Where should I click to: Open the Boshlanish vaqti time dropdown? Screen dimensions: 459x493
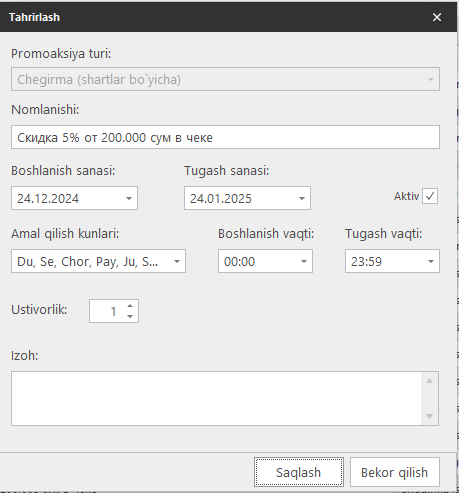coord(304,261)
